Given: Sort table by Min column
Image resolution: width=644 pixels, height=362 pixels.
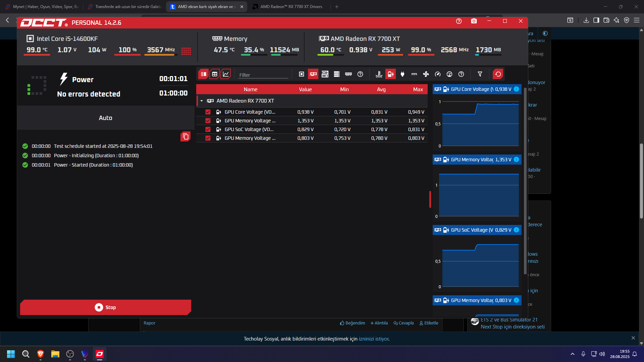Looking at the screenshot, I should [x=344, y=89].
